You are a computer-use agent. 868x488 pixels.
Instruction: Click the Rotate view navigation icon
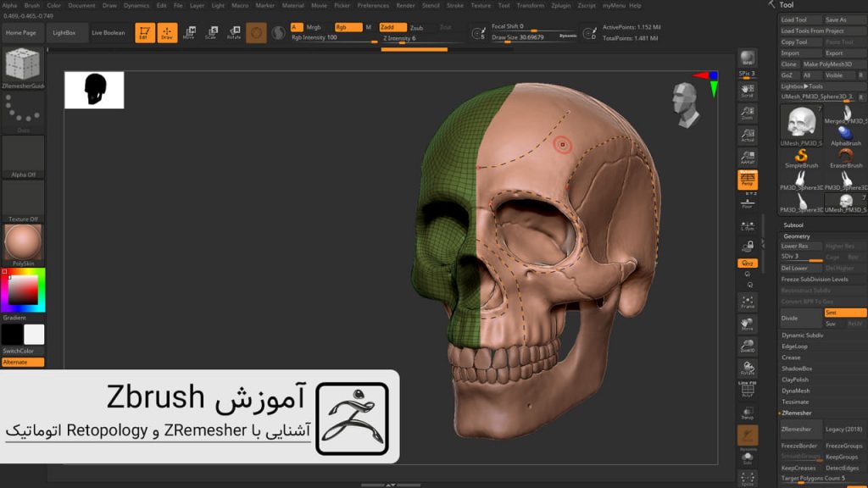pos(748,369)
